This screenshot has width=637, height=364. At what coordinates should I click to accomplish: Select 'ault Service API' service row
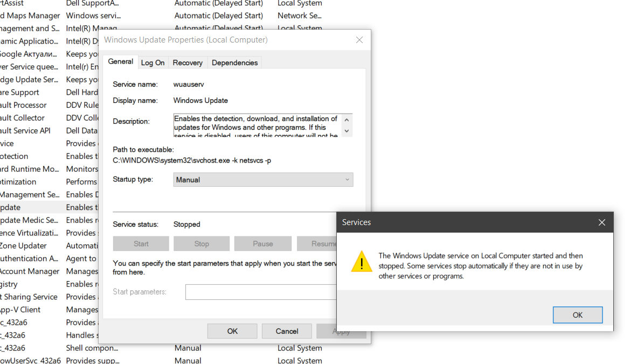click(x=25, y=131)
